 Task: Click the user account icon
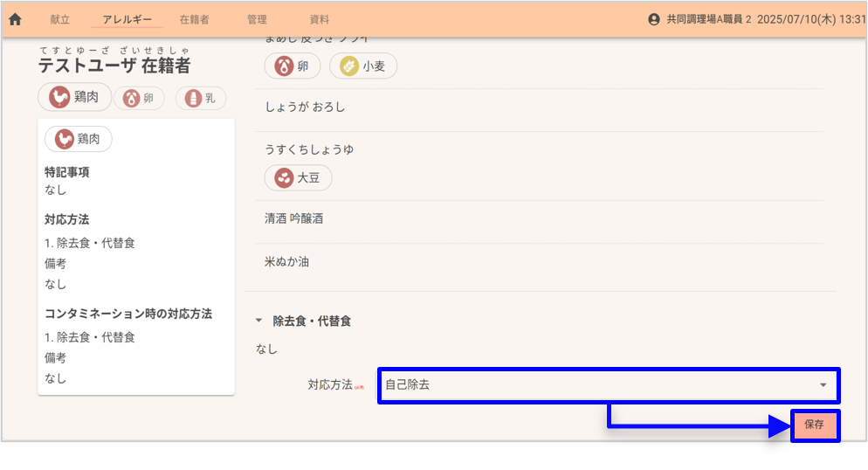(x=654, y=19)
